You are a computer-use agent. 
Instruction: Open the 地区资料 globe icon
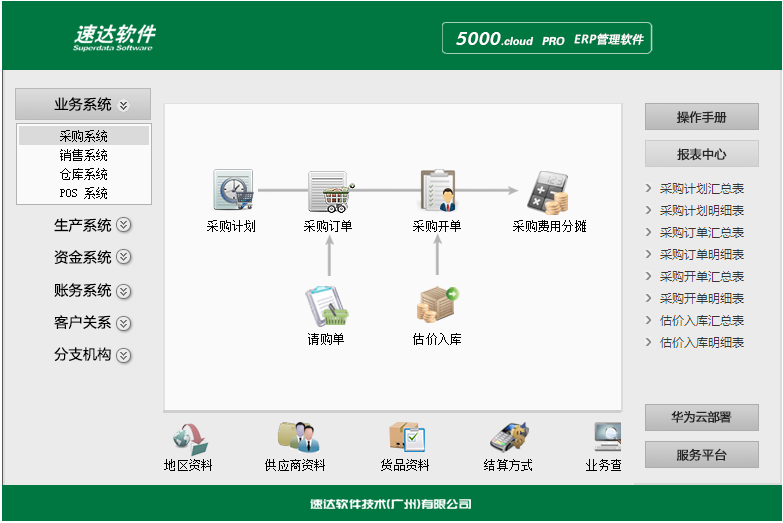click(x=190, y=439)
